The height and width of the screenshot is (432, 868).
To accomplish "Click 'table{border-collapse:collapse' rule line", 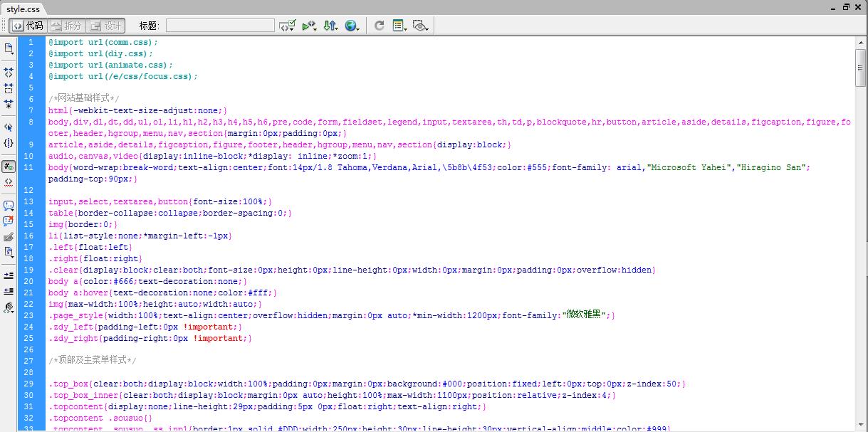I will click(170, 213).
